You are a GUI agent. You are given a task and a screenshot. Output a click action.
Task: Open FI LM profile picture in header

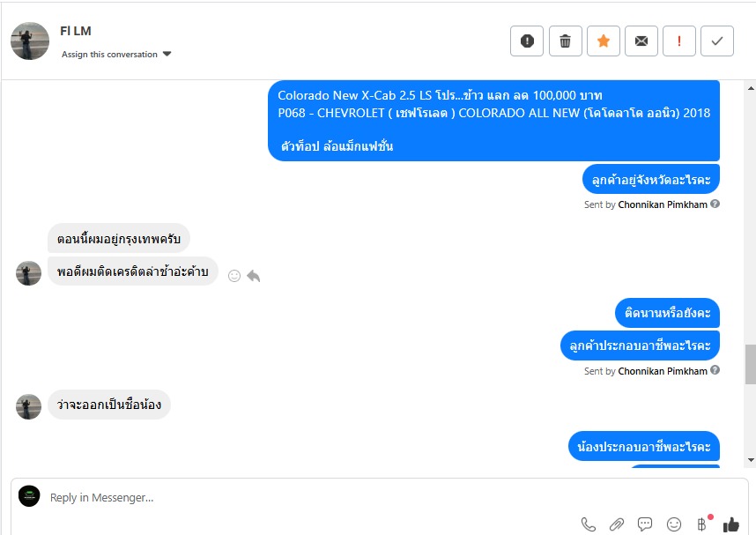tap(30, 41)
